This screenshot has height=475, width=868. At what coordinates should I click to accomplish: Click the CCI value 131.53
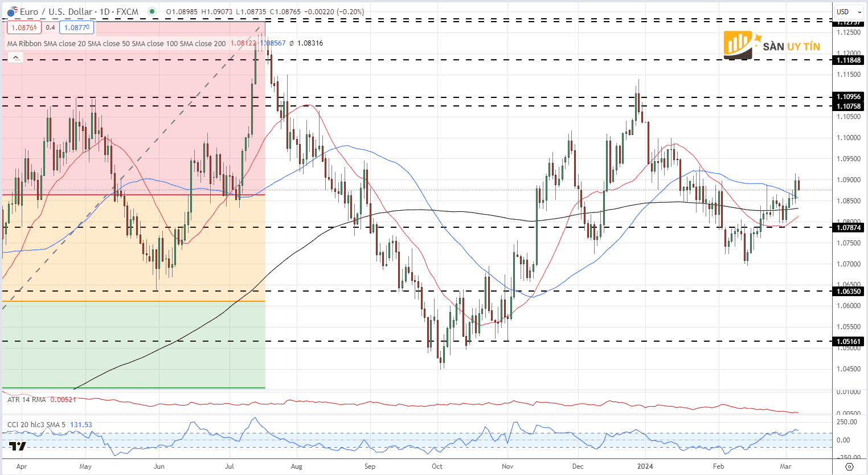tap(81, 425)
